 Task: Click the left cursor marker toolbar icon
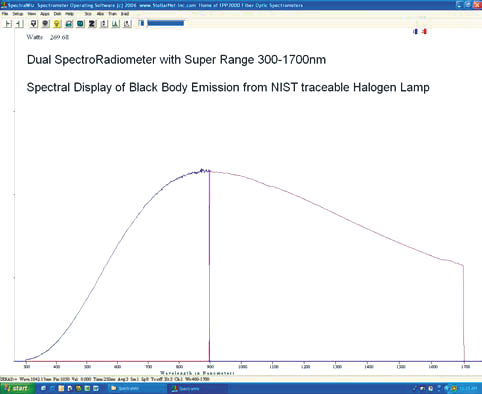pos(8,23)
